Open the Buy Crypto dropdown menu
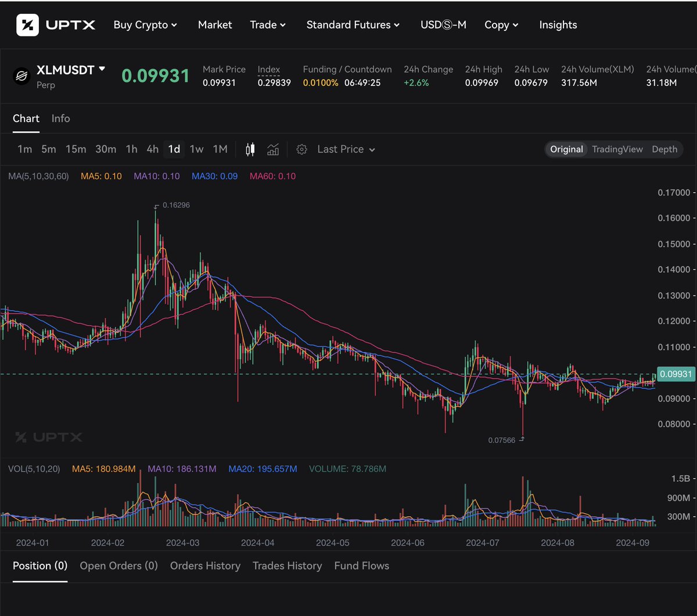 [x=145, y=25]
